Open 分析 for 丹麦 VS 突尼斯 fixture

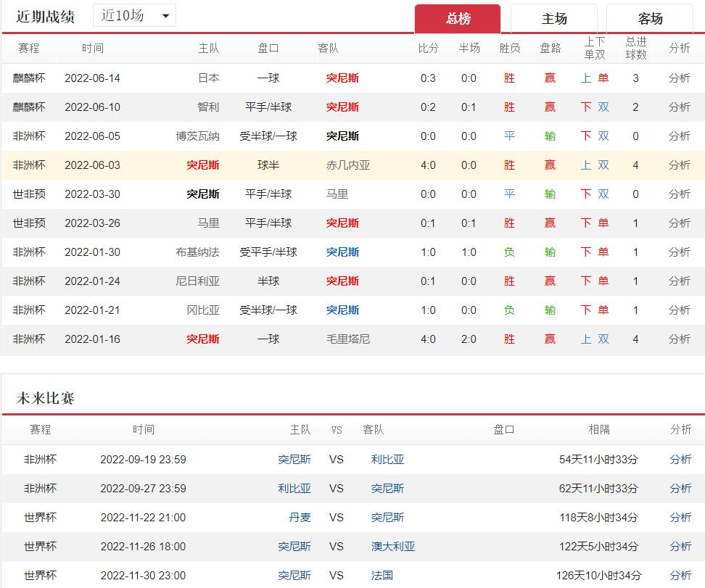pyautogui.click(x=680, y=518)
